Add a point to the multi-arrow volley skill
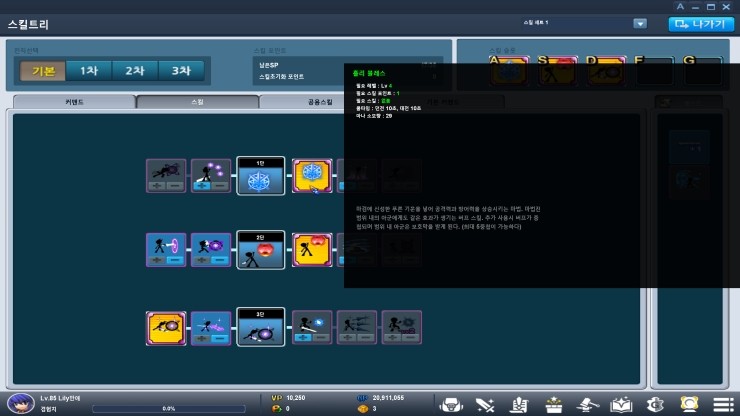Viewport: 740px width, 416px height. click(x=348, y=338)
